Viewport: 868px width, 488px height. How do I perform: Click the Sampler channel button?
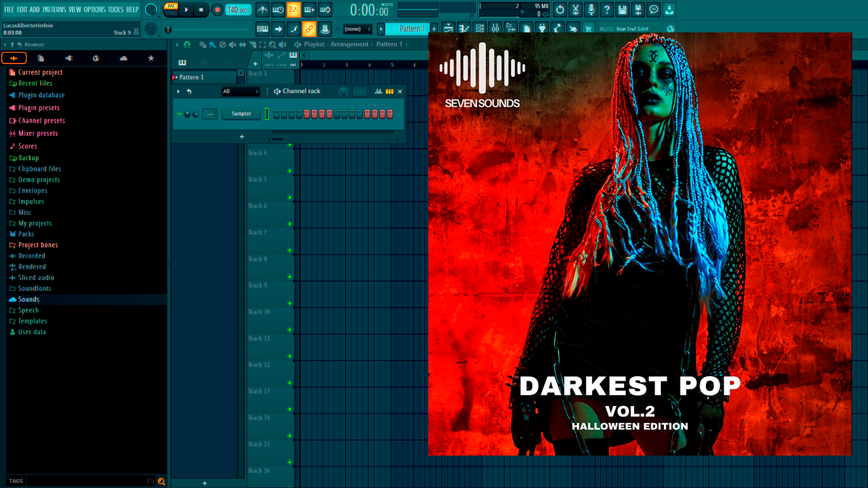point(241,114)
